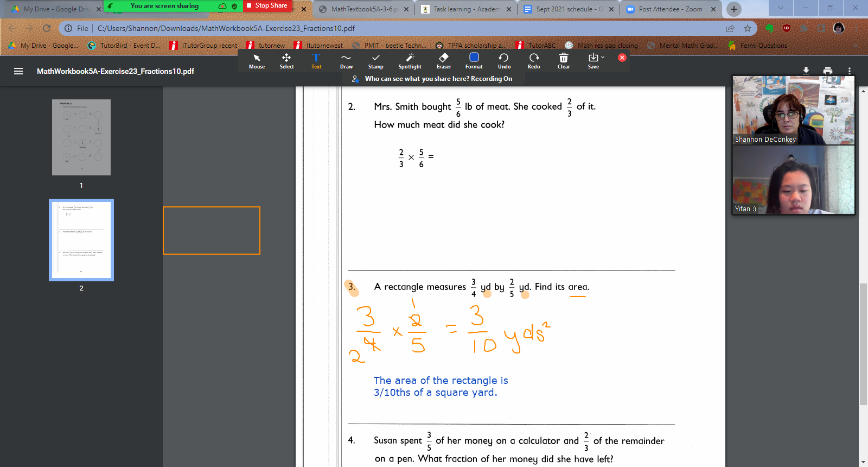868x467 pixels.
Task: Open Mental Math: Grad... bookmark
Action: click(x=683, y=46)
